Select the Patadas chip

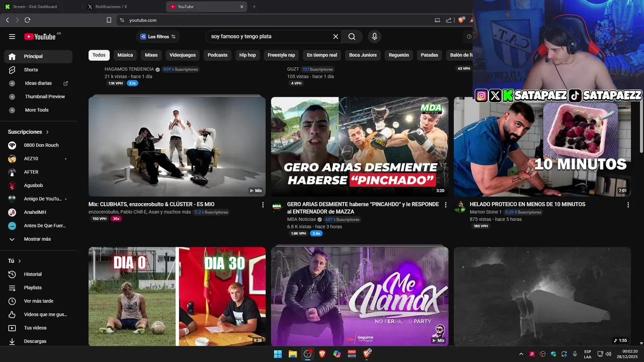tap(429, 55)
